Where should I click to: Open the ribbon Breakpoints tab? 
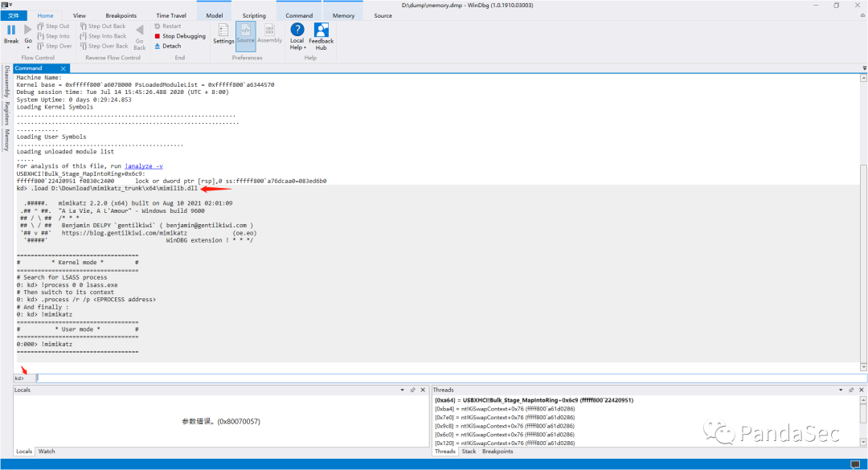click(x=121, y=15)
